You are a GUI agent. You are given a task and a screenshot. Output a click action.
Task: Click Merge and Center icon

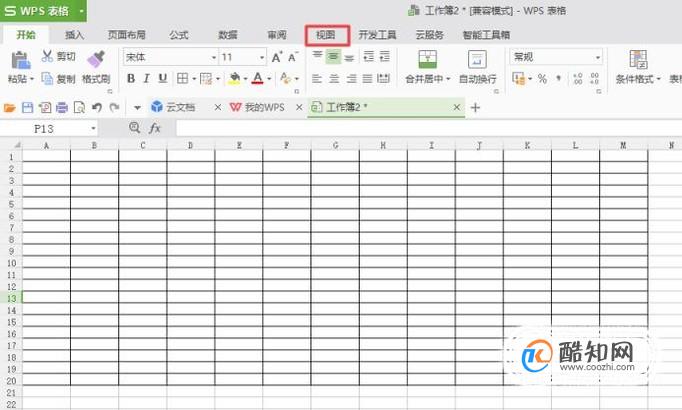tap(427, 60)
